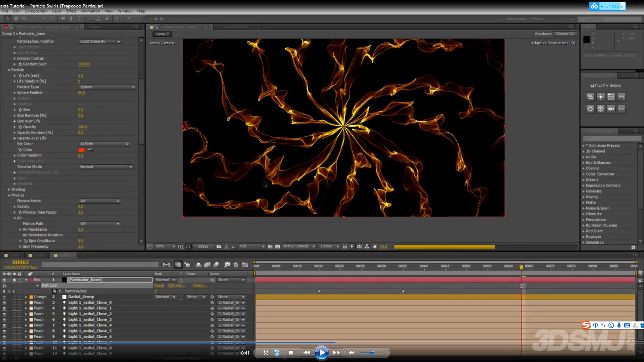Adjust media player volume slider
This screenshot has height=362, width=644.
tap(372, 353)
